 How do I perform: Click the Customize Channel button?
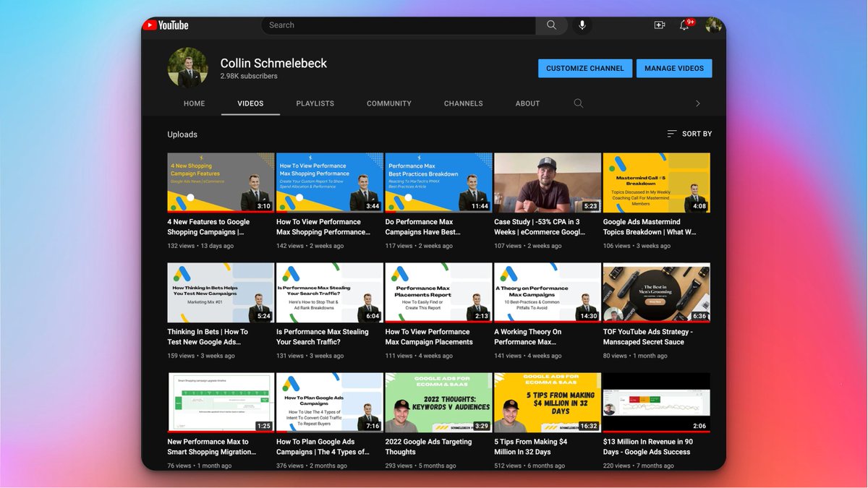tap(585, 69)
